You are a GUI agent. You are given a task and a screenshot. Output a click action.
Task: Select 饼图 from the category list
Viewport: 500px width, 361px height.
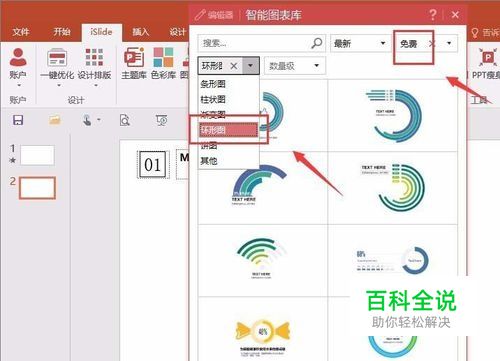(228, 146)
